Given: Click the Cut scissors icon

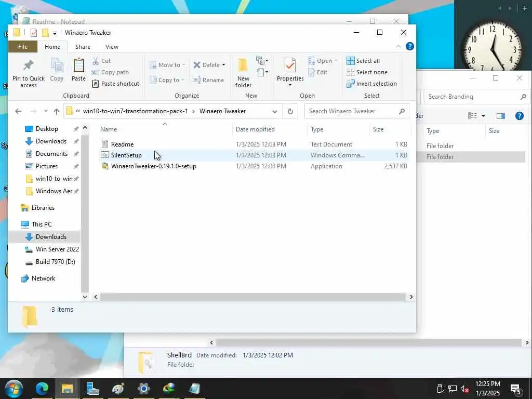Looking at the screenshot, I should 96,61.
